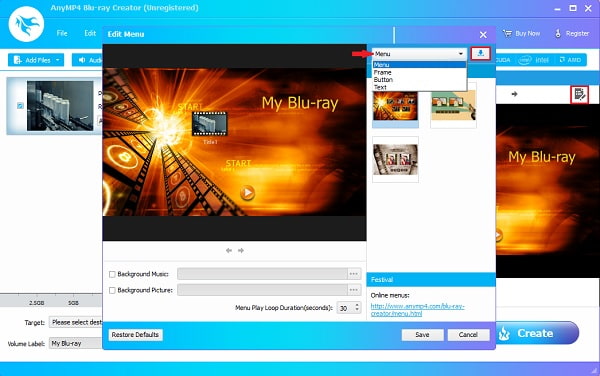This screenshot has height=376, width=600.
Task: Open the File menu
Action: pyautogui.click(x=62, y=33)
